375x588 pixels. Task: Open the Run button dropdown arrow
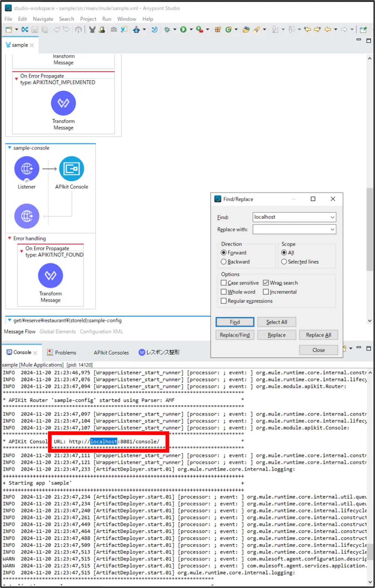click(191, 29)
